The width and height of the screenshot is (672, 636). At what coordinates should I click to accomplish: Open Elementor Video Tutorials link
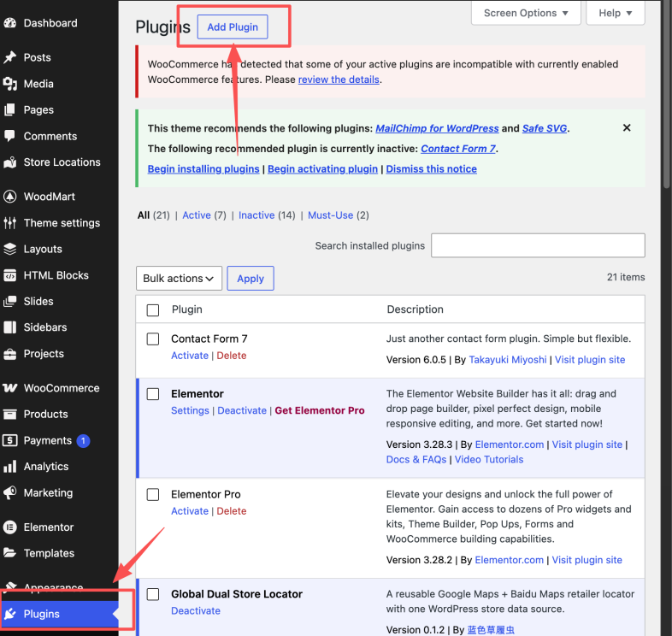489,459
